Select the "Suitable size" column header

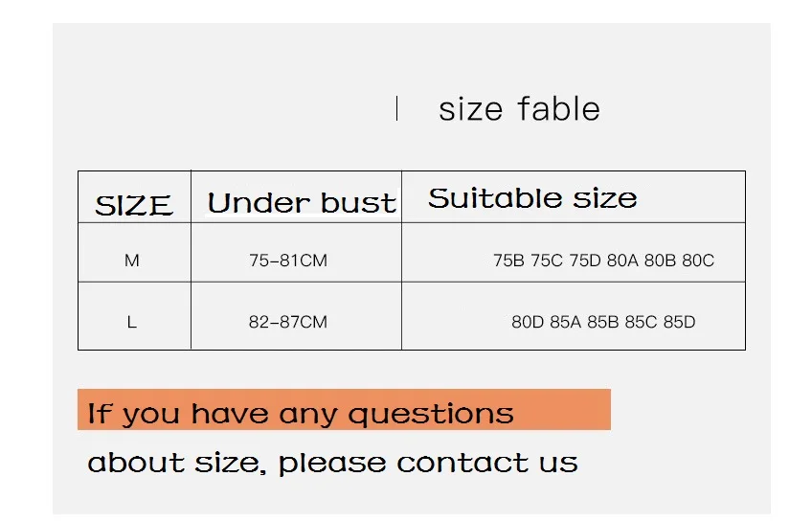tap(532, 198)
